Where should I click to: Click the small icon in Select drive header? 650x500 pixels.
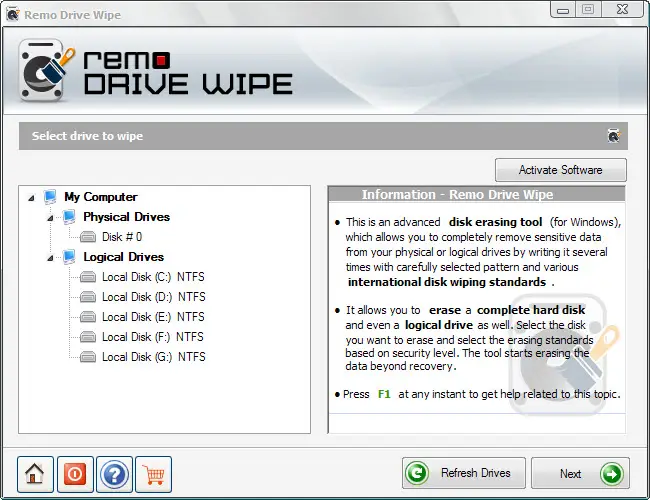click(x=614, y=136)
